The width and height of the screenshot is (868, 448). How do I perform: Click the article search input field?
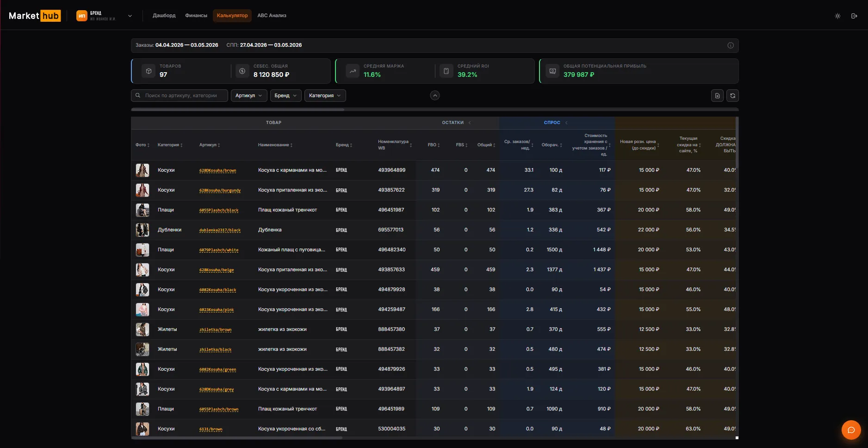[x=180, y=95]
